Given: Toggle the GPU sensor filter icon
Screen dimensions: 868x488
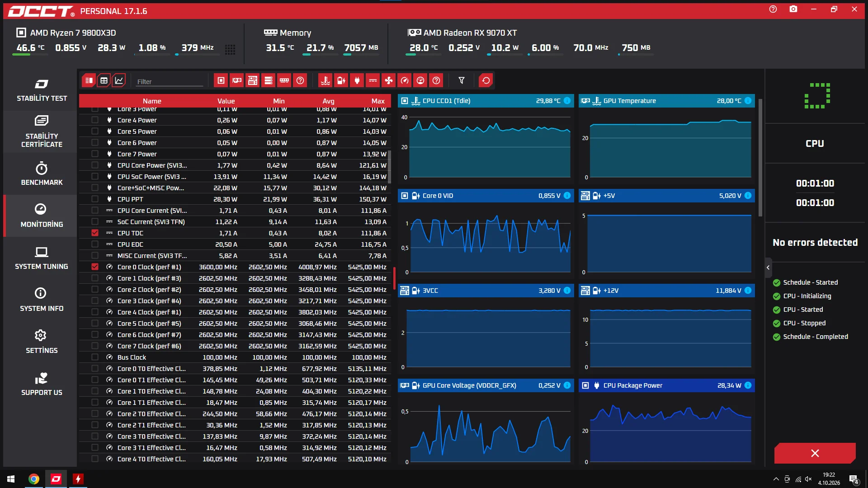Looking at the screenshot, I should pos(237,80).
